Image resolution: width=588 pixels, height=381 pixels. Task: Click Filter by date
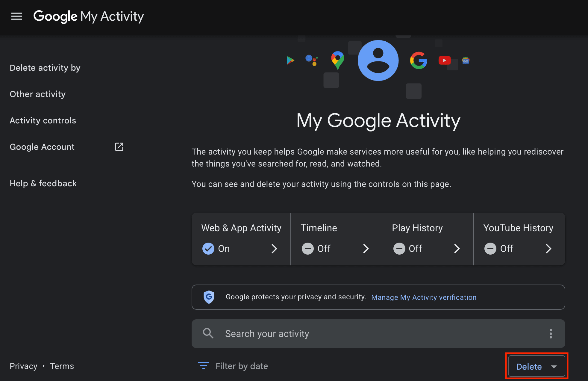point(242,366)
